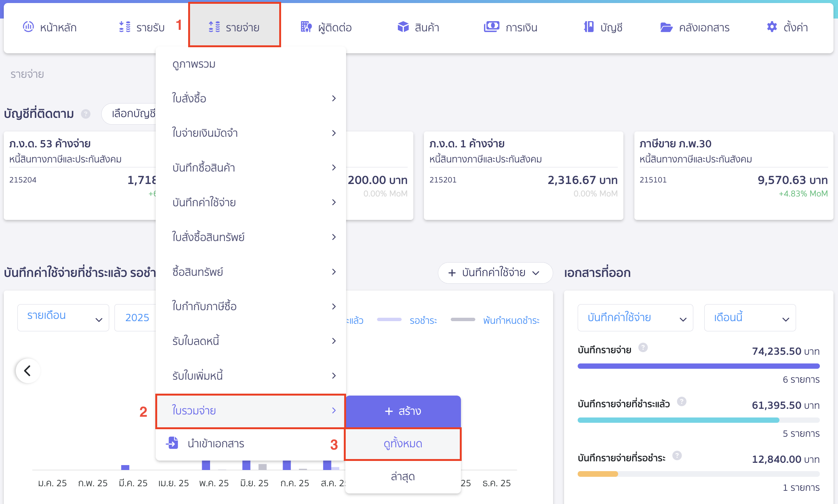The image size is (838, 504).
Task: Click the นำเข้าเอกสาร import file icon
Action: click(x=173, y=443)
